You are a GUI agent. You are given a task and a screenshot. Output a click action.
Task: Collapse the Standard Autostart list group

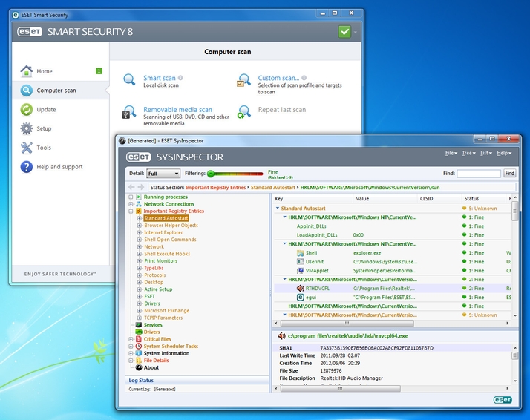(278, 208)
